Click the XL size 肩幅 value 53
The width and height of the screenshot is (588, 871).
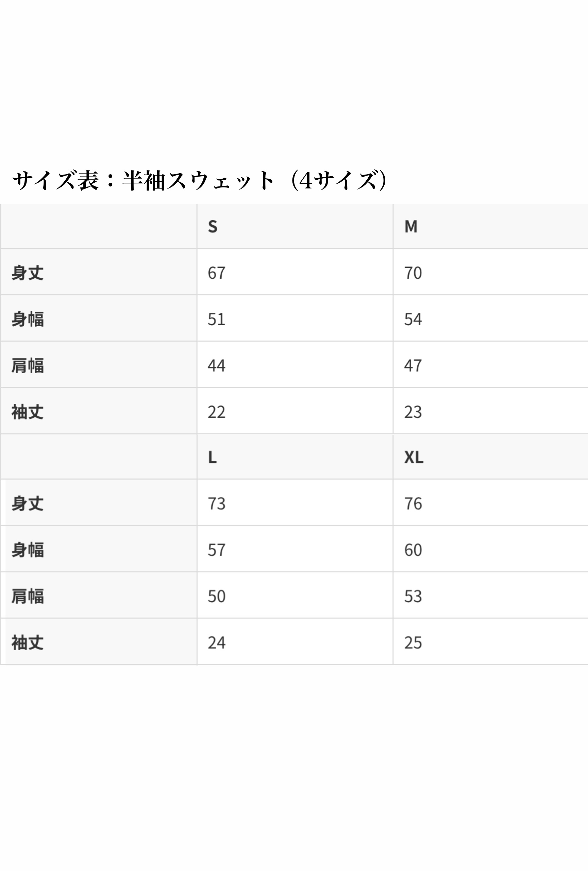click(413, 596)
